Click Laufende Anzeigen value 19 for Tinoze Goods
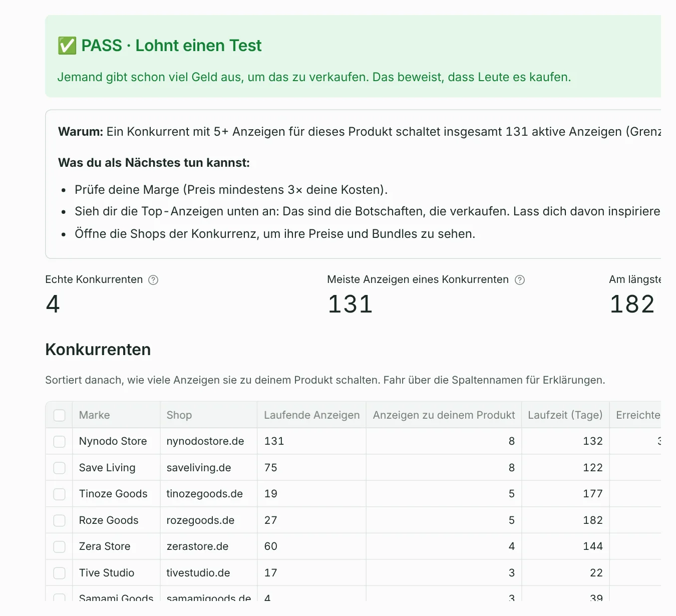This screenshot has height=616, width=676. pos(271,494)
